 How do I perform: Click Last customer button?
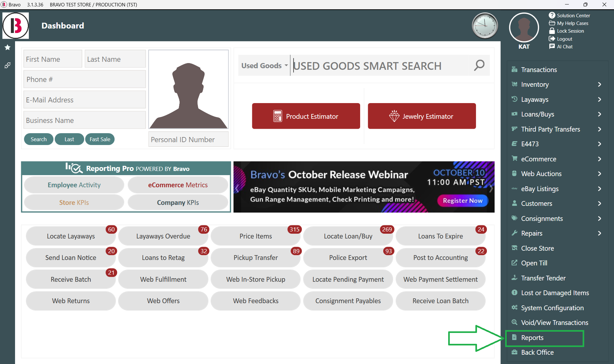(69, 139)
